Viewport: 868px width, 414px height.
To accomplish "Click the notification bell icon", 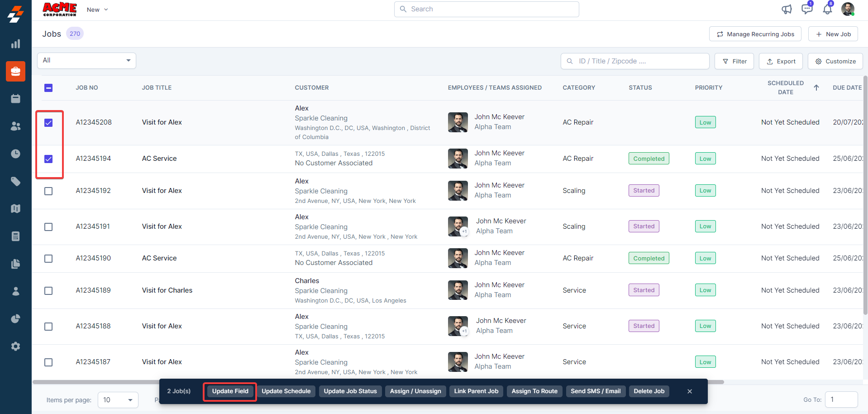I will coord(827,10).
